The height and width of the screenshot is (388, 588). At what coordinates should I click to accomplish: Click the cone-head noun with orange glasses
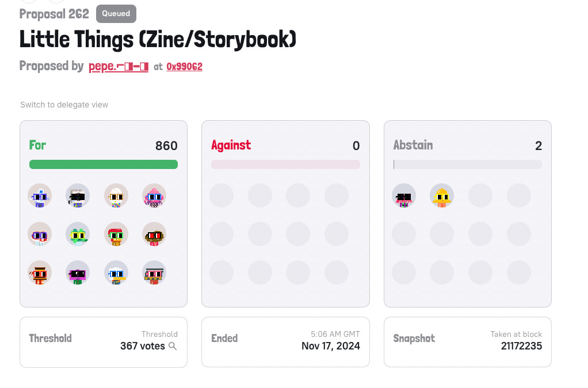116,196
